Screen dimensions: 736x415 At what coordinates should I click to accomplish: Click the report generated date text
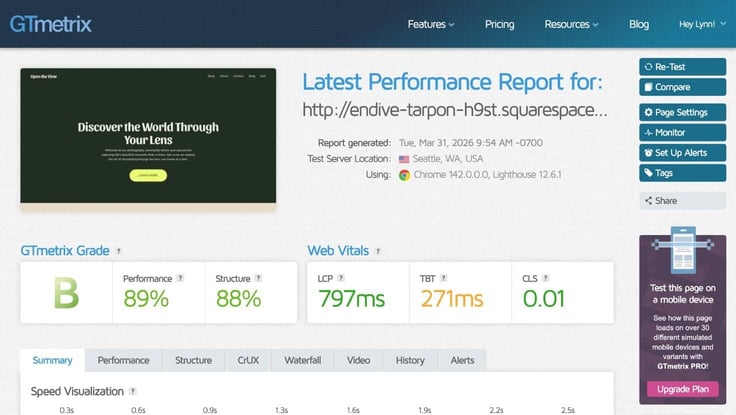coord(471,143)
